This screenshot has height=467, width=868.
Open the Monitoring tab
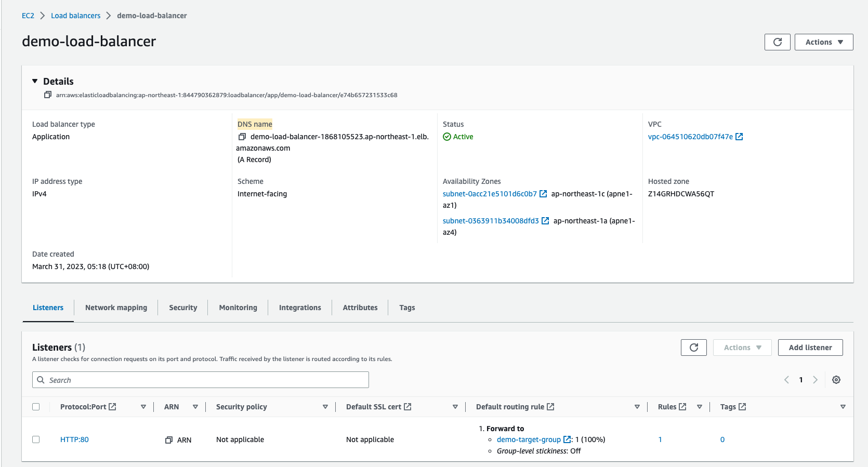[x=238, y=308]
